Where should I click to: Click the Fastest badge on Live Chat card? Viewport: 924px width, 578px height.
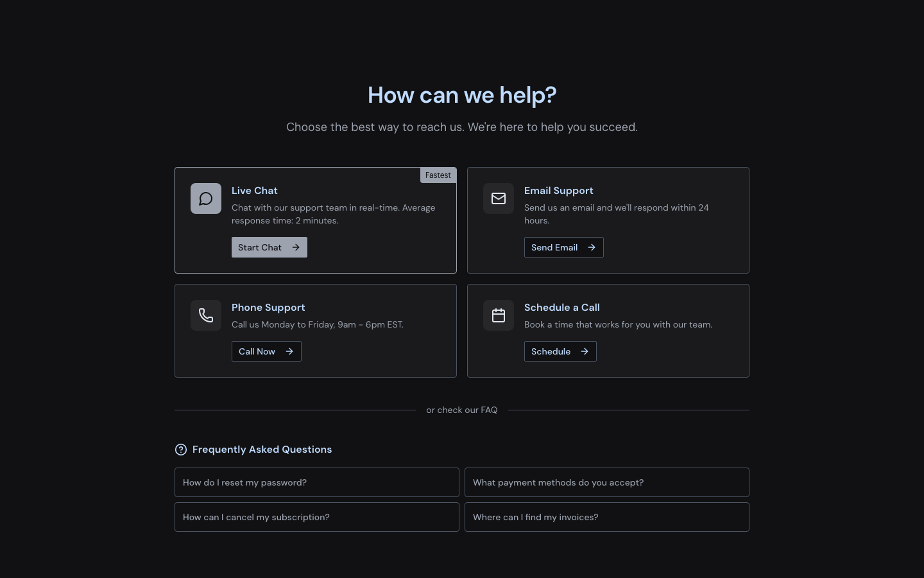coord(438,175)
